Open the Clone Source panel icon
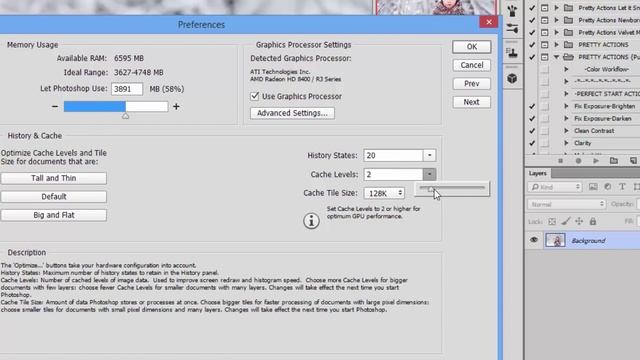Screen dimensions: 640x360 coord(512,53)
